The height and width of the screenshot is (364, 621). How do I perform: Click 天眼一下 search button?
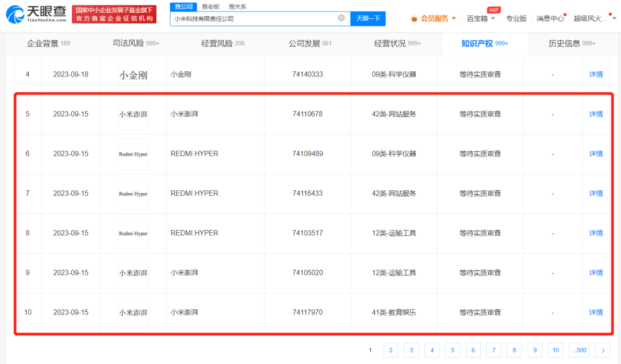click(368, 18)
